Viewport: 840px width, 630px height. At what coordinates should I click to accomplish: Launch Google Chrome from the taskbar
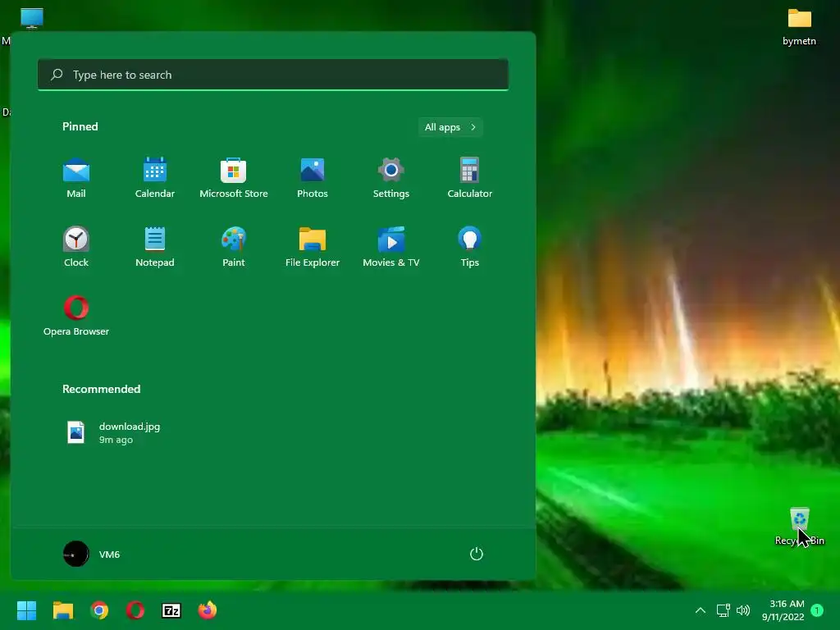pyautogui.click(x=99, y=610)
